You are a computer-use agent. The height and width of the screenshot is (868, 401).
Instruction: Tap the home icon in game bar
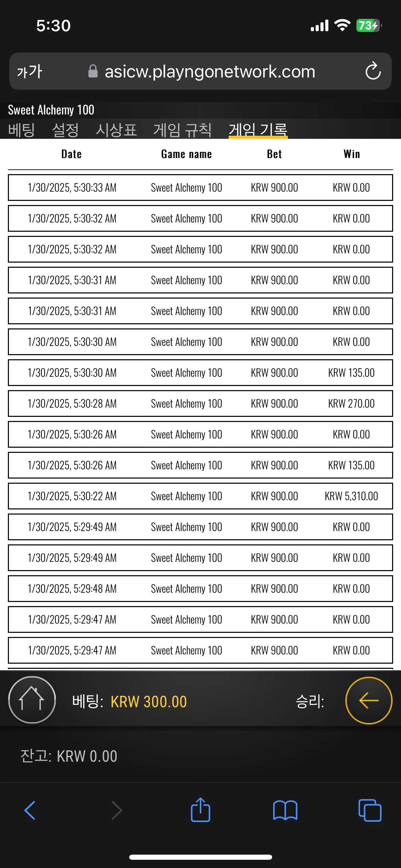coord(32,700)
